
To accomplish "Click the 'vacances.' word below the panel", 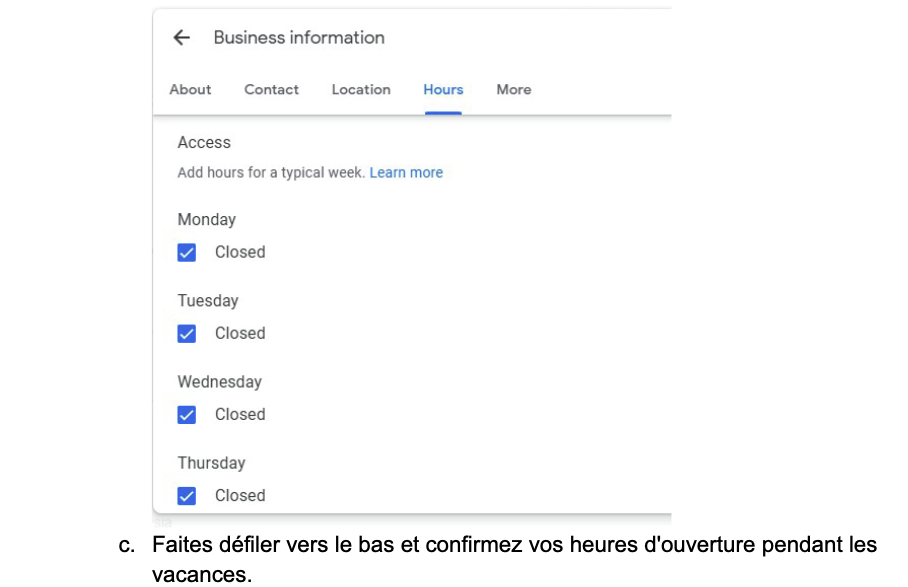I will 197,574.
